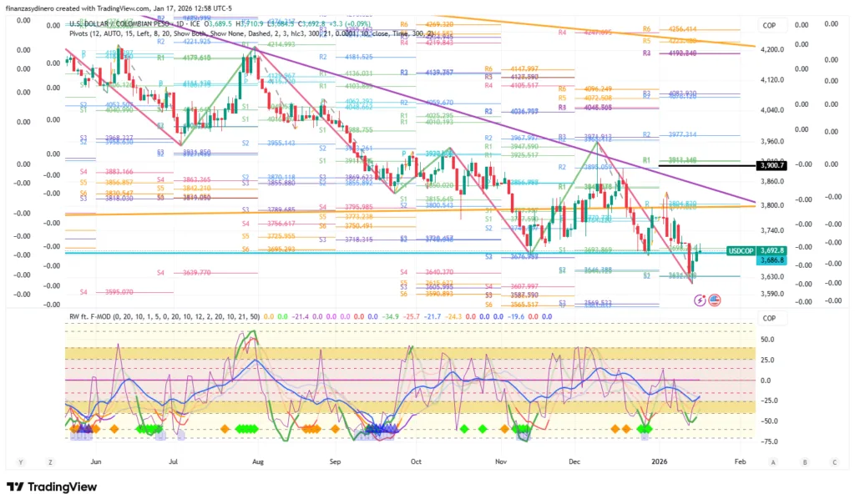The height and width of the screenshot is (504, 855).
Task: Toggle the A scale button bottom right
Action: pos(773,461)
